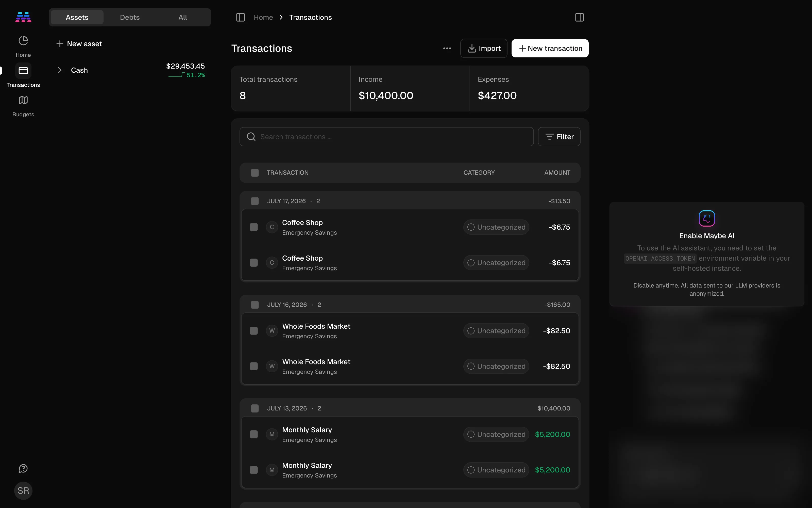Click the Cash balance trend sparkline
The image size is (812, 508).
(x=177, y=75)
